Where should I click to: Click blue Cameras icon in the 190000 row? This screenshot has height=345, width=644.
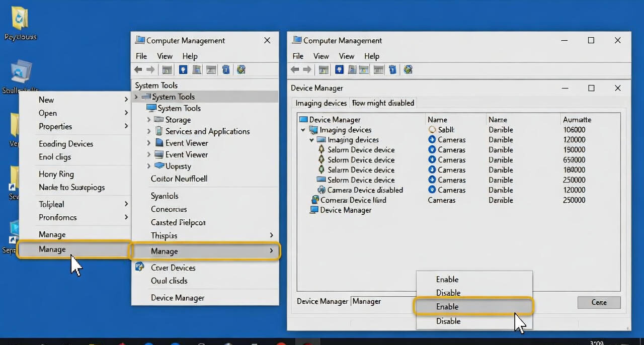[x=432, y=150]
